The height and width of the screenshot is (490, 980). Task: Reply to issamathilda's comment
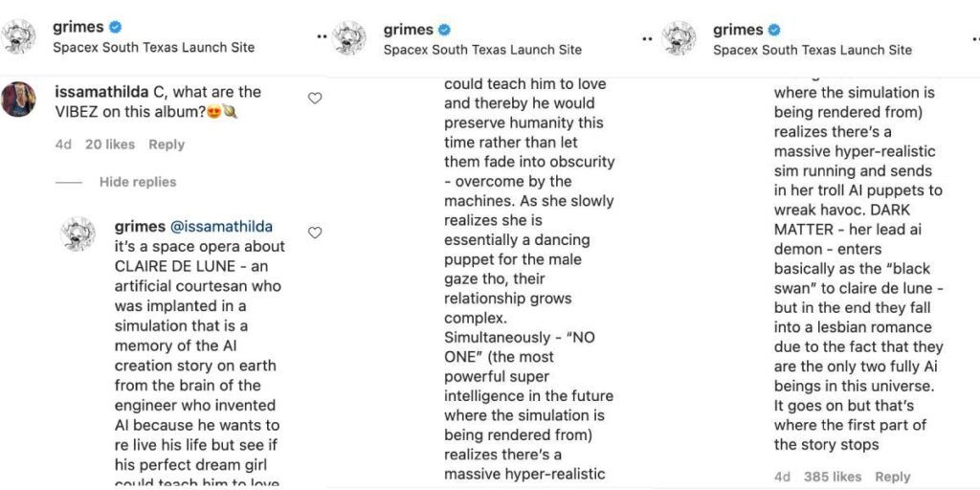pyautogui.click(x=167, y=145)
